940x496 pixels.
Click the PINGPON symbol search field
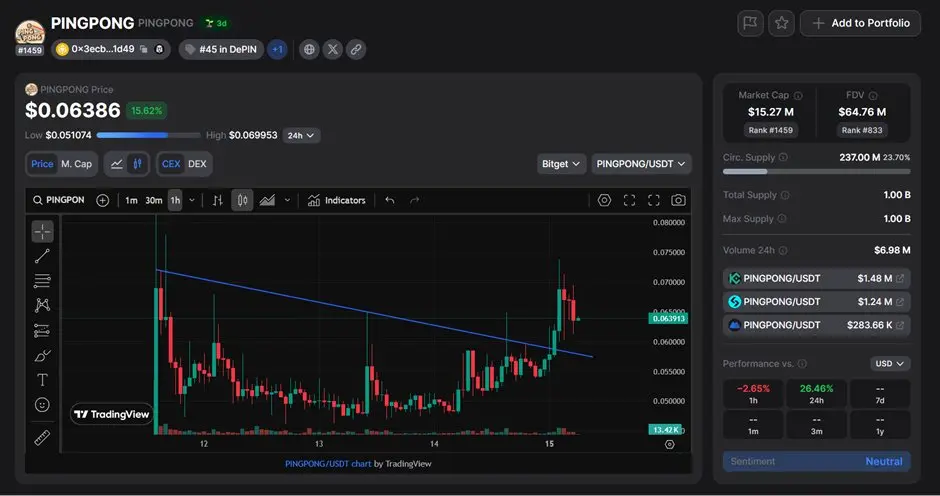[59, 200]
